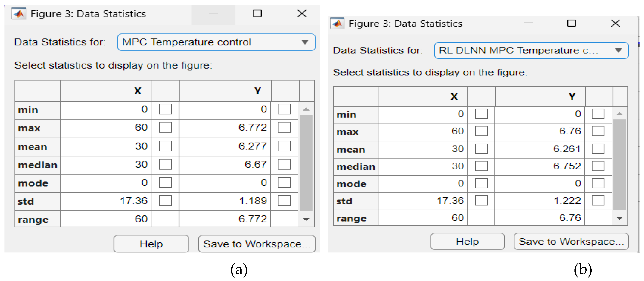Maximize the left Data Statistics window
This screenshot has height=281, width=644.
pyautogui.click(x=257, y=13)
